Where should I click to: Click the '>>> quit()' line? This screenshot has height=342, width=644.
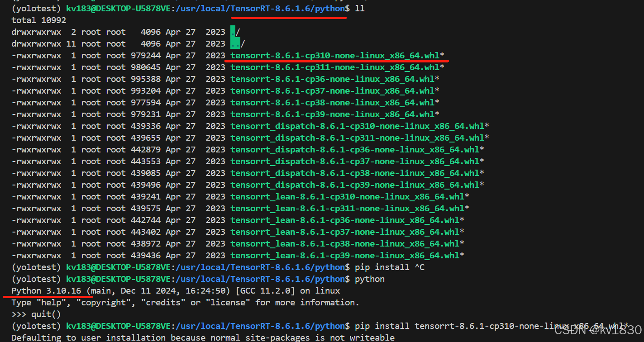(x=36, y=314)
